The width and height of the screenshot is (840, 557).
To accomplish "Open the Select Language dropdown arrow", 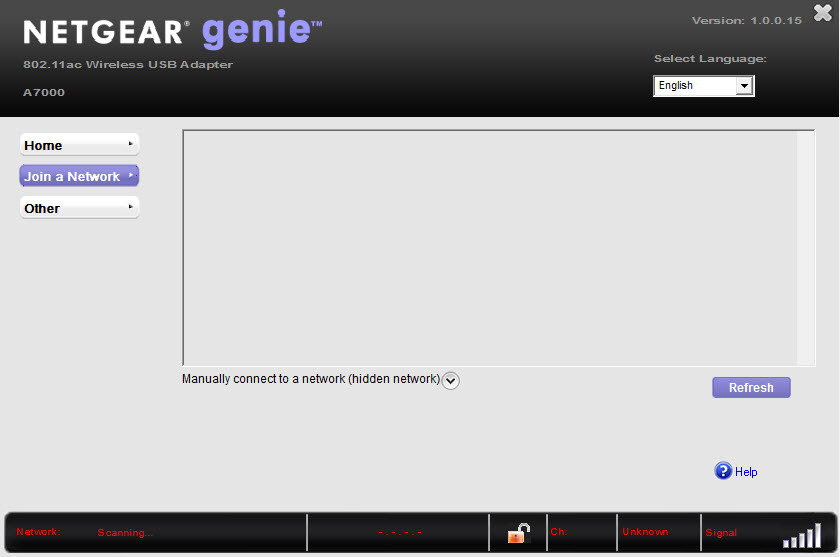I will (x=743, y=86).
